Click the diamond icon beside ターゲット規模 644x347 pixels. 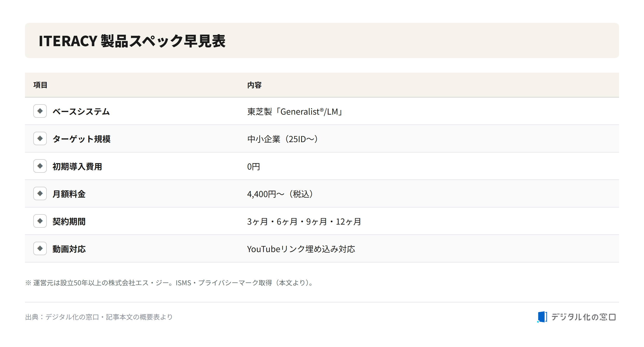(x=40, y=138)
